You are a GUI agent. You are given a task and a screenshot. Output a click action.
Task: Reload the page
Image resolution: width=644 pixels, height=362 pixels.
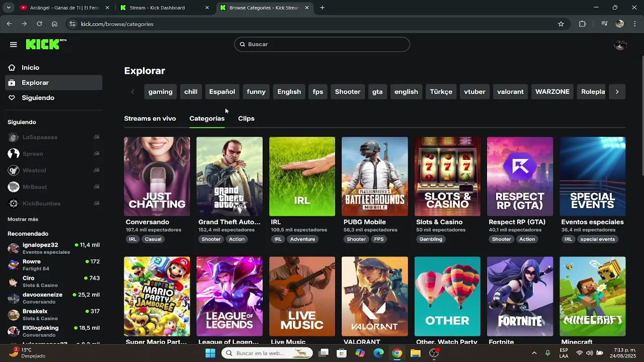39,24
